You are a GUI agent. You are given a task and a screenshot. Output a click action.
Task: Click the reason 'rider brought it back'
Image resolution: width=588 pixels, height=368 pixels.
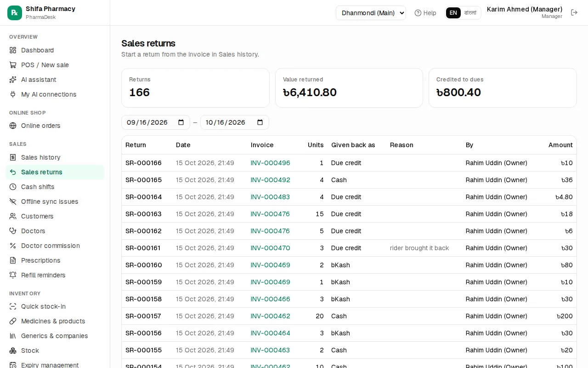coord(419,248)
